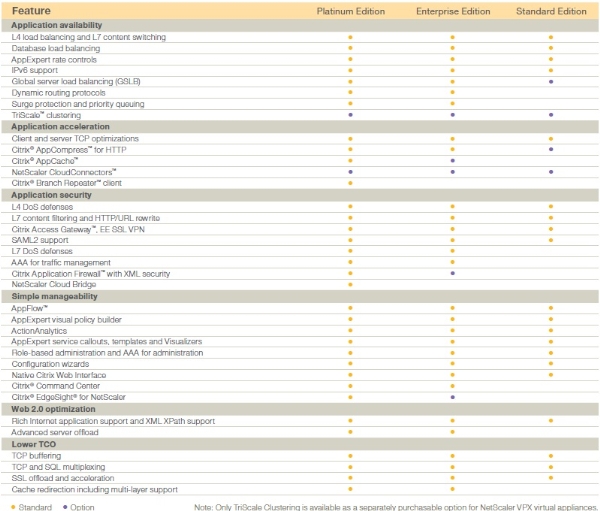Viewport: 600px width, 511px height.
Task: Click 'SAML2 support' row label
Action: click(x=40, y=240)
